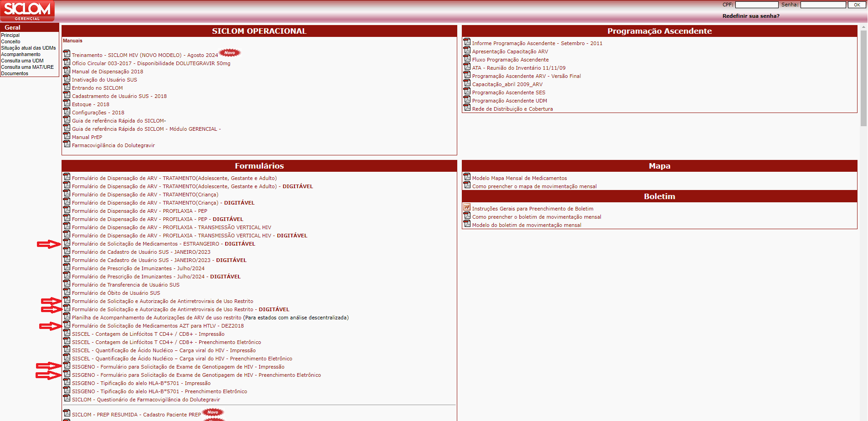
Task: Open Principal in the Geral menu
Action: [x=10, y=35]
